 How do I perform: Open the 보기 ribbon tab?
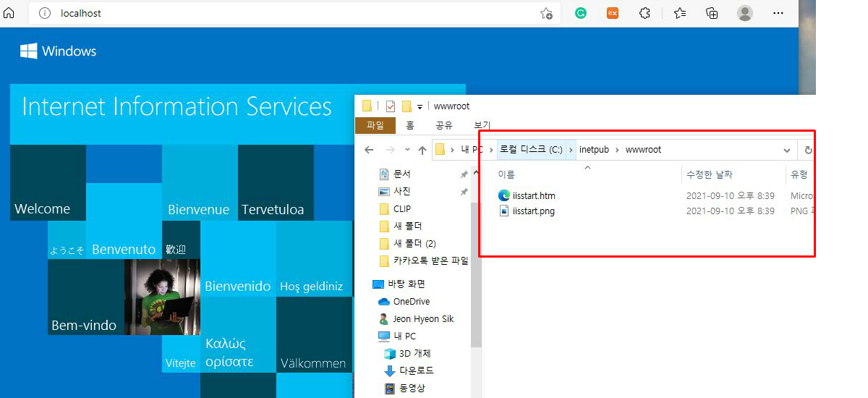pos(480,125)
